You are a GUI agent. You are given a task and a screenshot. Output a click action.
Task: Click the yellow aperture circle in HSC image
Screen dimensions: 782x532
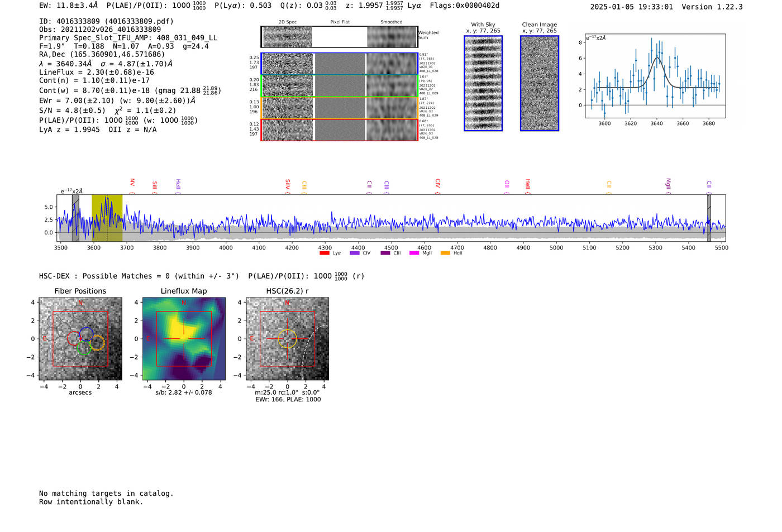pos(287,339)
